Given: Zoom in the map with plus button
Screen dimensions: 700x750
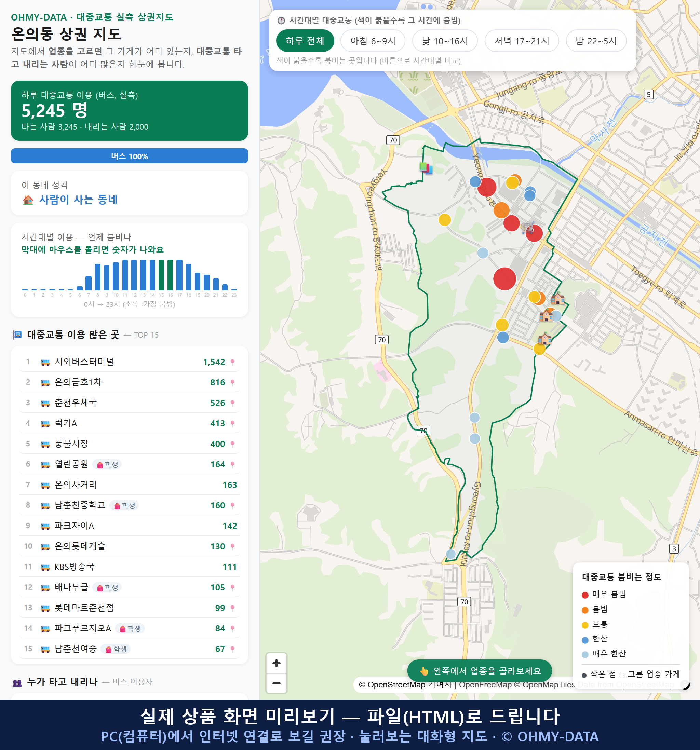Looking at the screenshot, I should point(276,663).
